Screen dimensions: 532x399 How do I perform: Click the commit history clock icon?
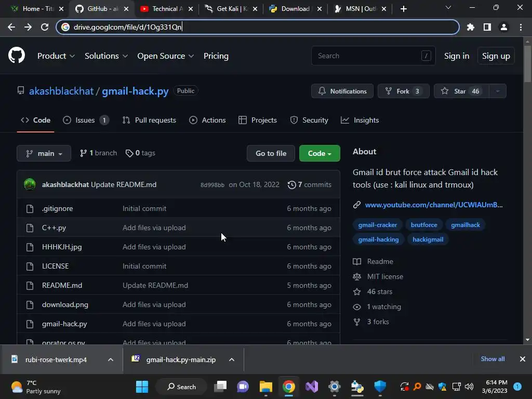291,185
